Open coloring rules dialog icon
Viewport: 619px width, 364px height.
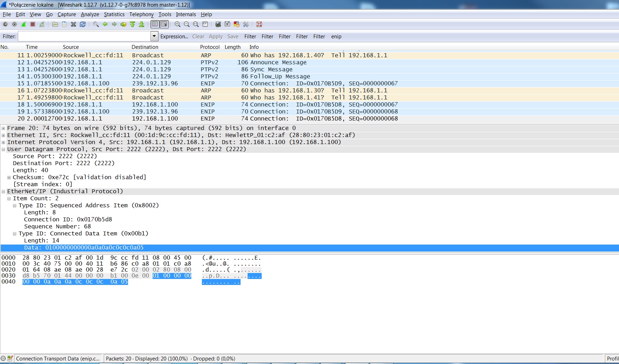point(237,24)
